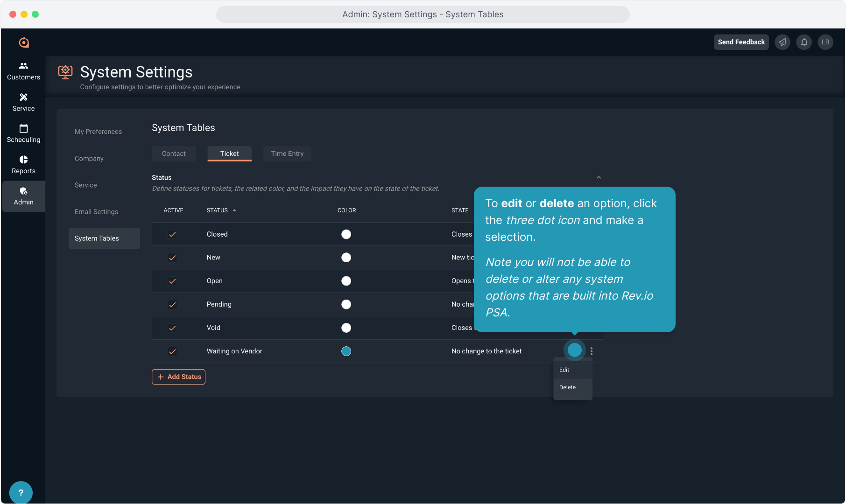Open the help question mark bubble
This screenshot has height=504, width=846.
tap(21, 492)
